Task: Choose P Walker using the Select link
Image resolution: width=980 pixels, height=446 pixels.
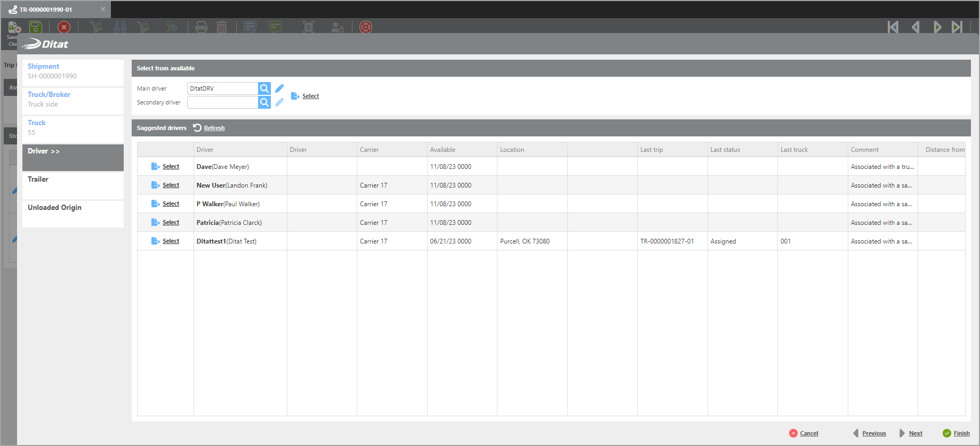Action: click(171, 204)
